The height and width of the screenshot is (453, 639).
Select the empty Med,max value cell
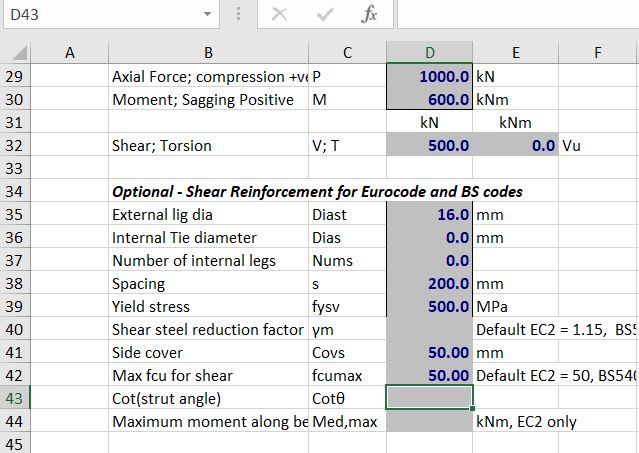click(x=429, y=421)
